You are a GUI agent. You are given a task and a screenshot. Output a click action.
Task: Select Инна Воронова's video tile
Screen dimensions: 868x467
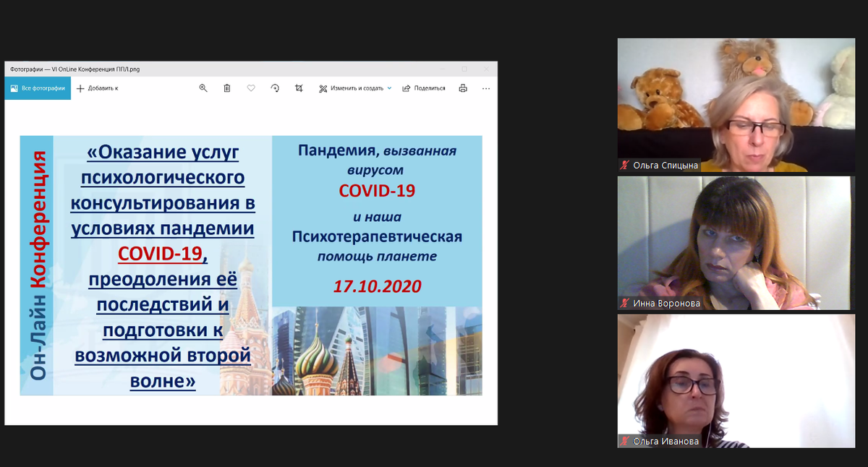pos(736,244)
